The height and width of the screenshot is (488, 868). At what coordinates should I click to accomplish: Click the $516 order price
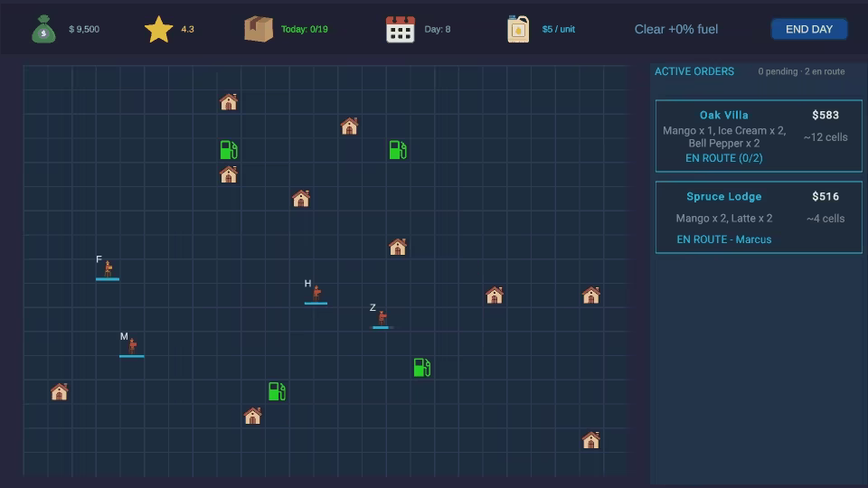click(x=826, y=196)
